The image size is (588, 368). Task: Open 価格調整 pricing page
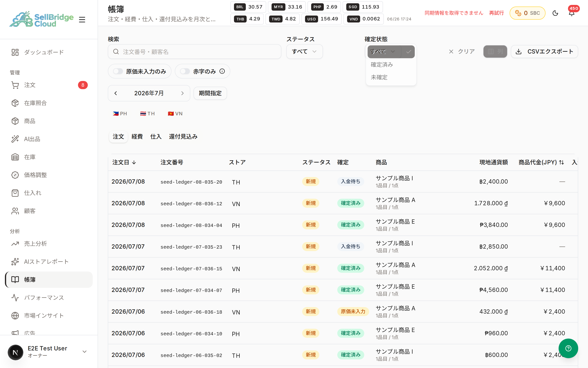coord(49,175)
